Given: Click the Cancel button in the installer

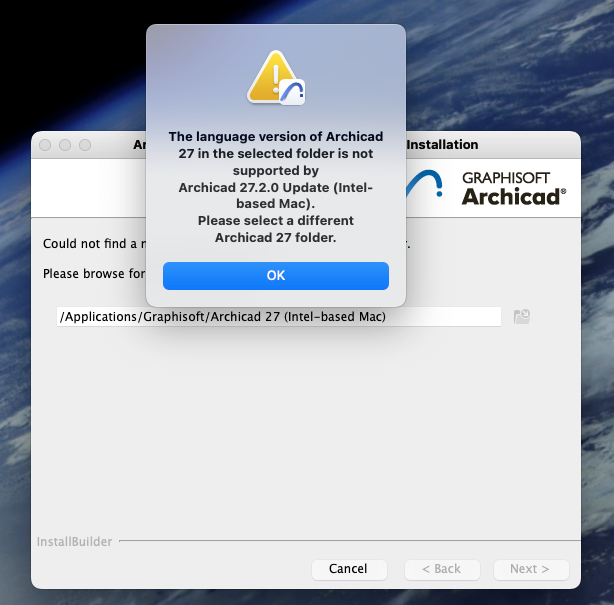Looking at the screenshot, I should click(x=349, y=569).
